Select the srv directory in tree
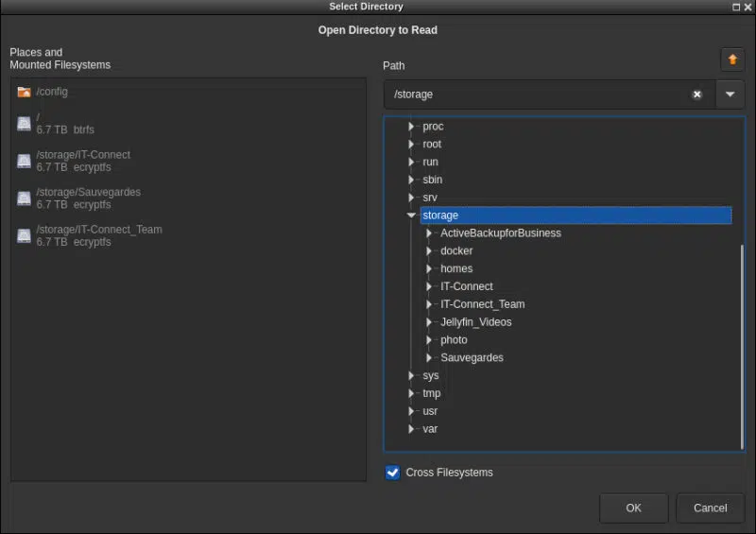This screenshot has width=756, height=534. (x=430, y=198)
